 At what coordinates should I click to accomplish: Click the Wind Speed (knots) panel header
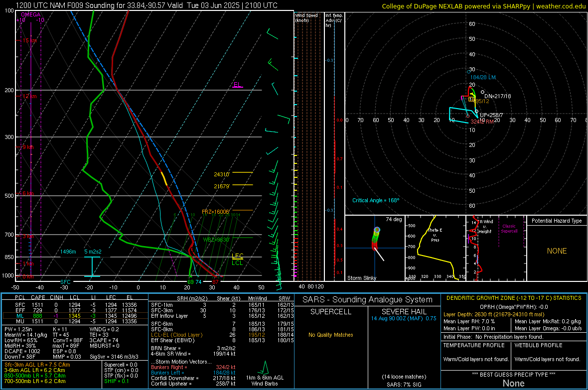306,17
